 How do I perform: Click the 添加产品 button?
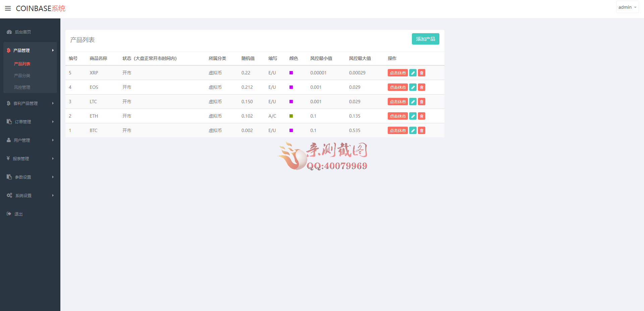coord(425,39)
